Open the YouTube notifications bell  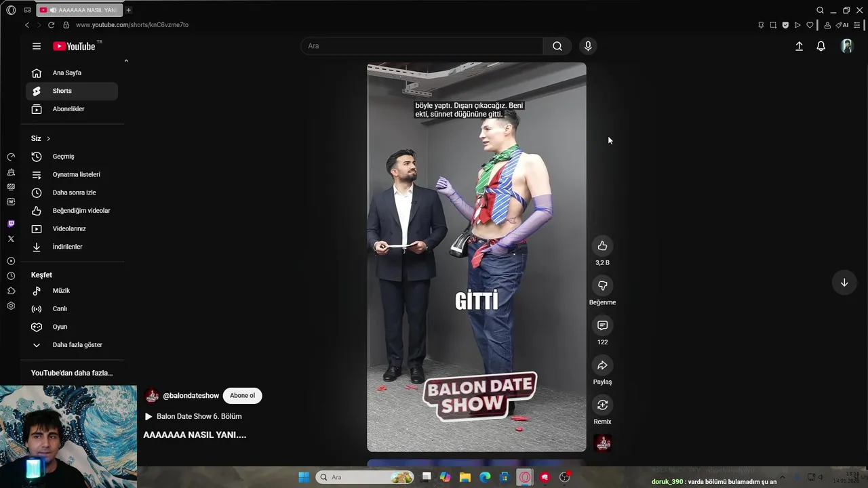(821, 46)
